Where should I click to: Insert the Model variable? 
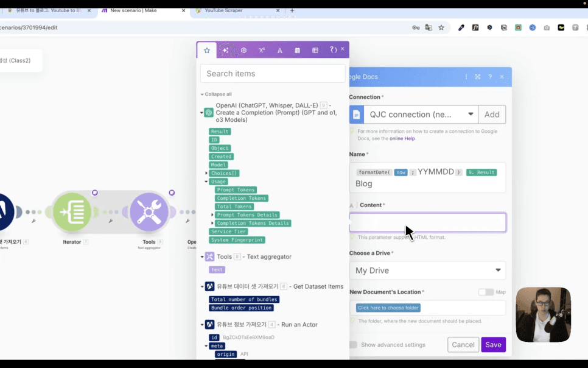tap(219, 165)
